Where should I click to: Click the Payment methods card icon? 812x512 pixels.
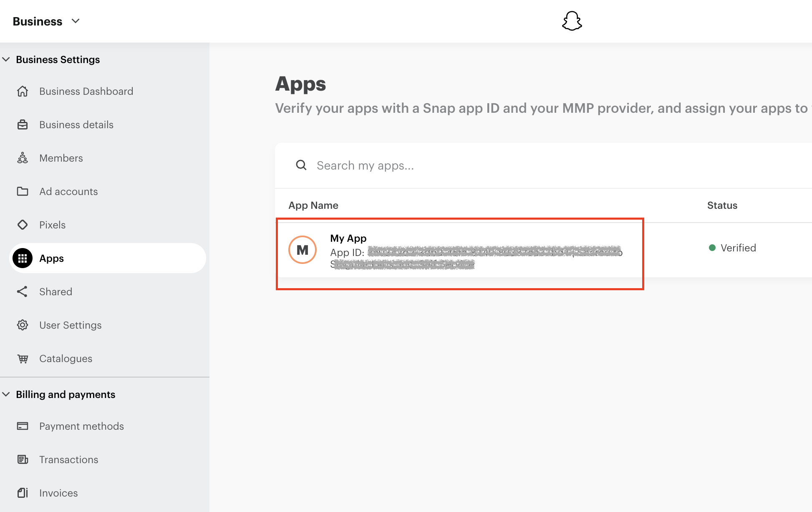23,426
